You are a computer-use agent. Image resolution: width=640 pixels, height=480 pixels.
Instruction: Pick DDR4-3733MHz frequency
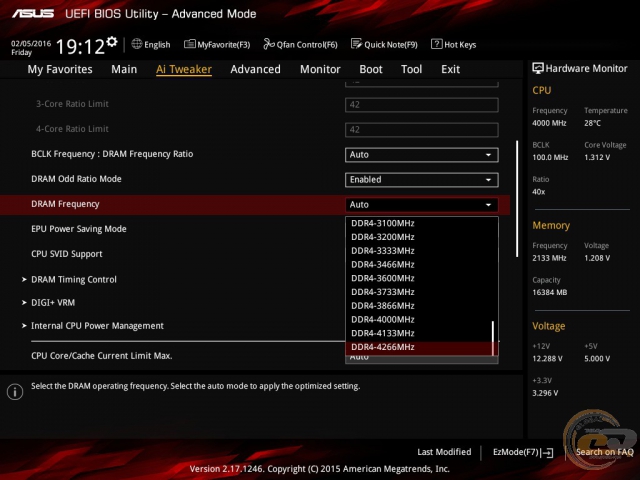pyautogui.click(x=422, y=292)
